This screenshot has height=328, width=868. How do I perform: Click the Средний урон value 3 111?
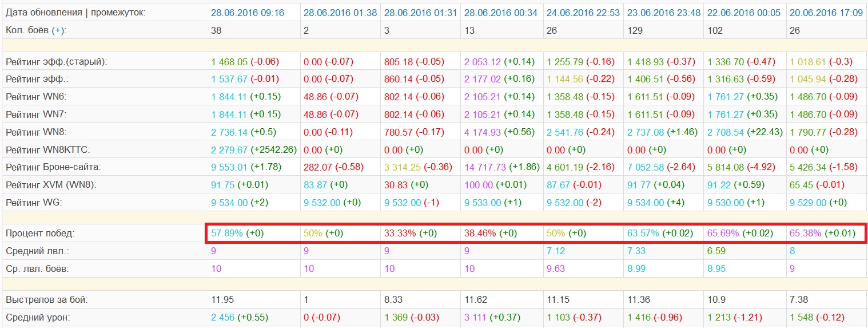(x=476, y=318)
